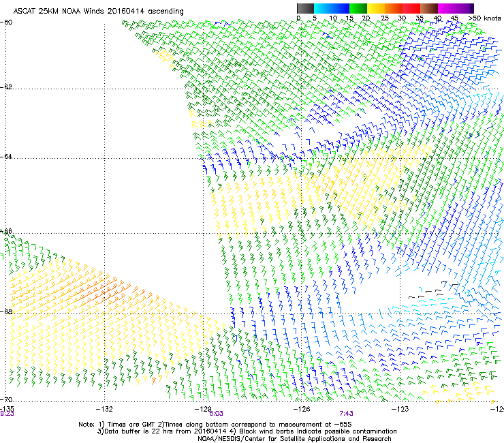Click the '45' legend scale label
Image resolution: width=504 pixels, height=443 pixels.
point(454,18)
